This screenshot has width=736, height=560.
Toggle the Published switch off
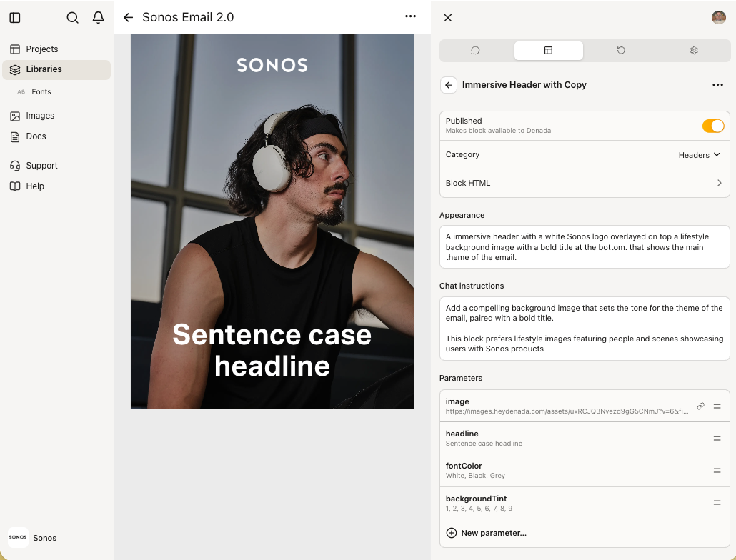tap(713, 126)
